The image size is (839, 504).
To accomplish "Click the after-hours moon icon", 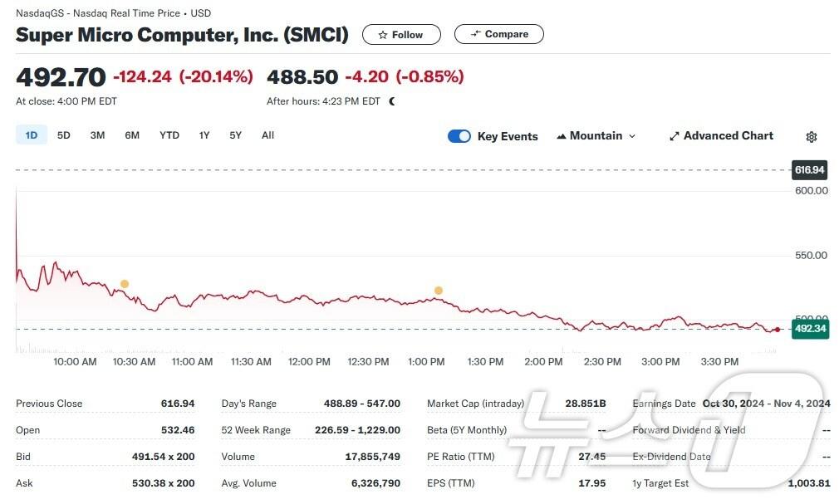I will (392, 101).
